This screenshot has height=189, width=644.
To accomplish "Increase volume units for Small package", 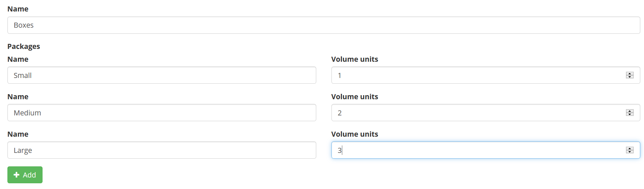I will (x=629, y=74).
